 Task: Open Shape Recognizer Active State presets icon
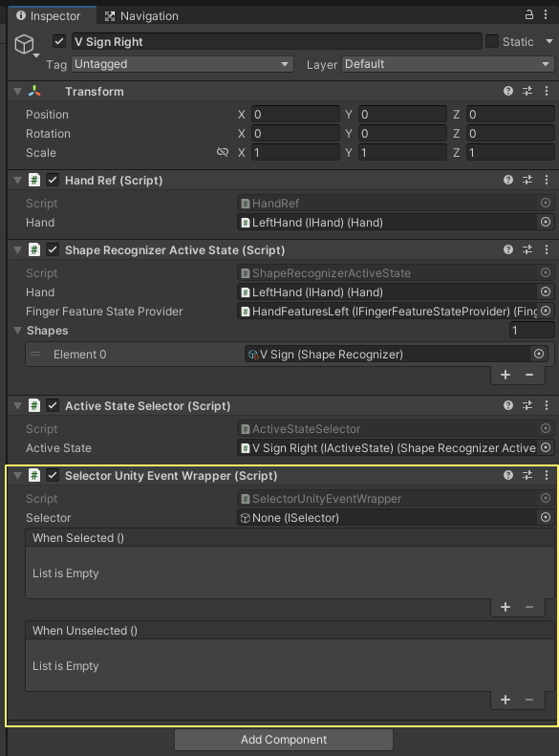[527, 249]
